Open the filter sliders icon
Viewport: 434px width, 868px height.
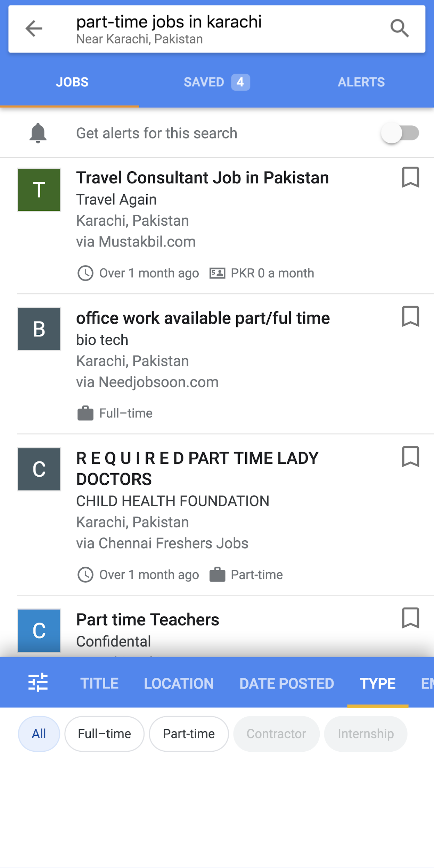tap(38, 683)
